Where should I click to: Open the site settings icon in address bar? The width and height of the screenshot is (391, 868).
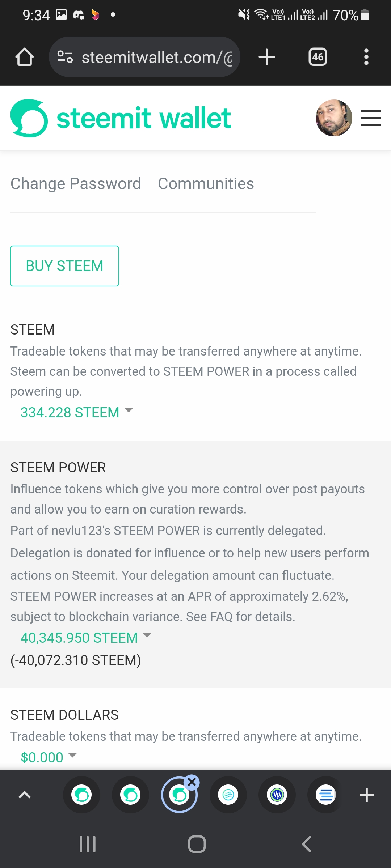(65, 57)
